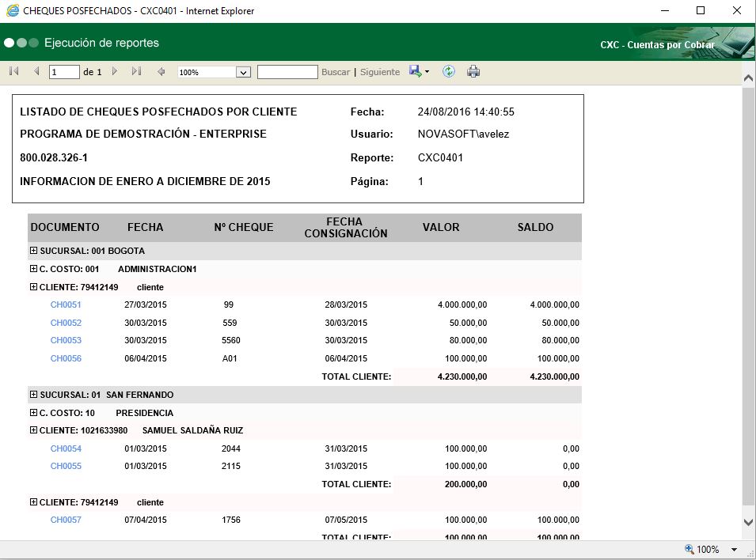This screenshot has height=560, width=756.
Task: Print the cheques posfechados report
Action: (x=473, y=71)
